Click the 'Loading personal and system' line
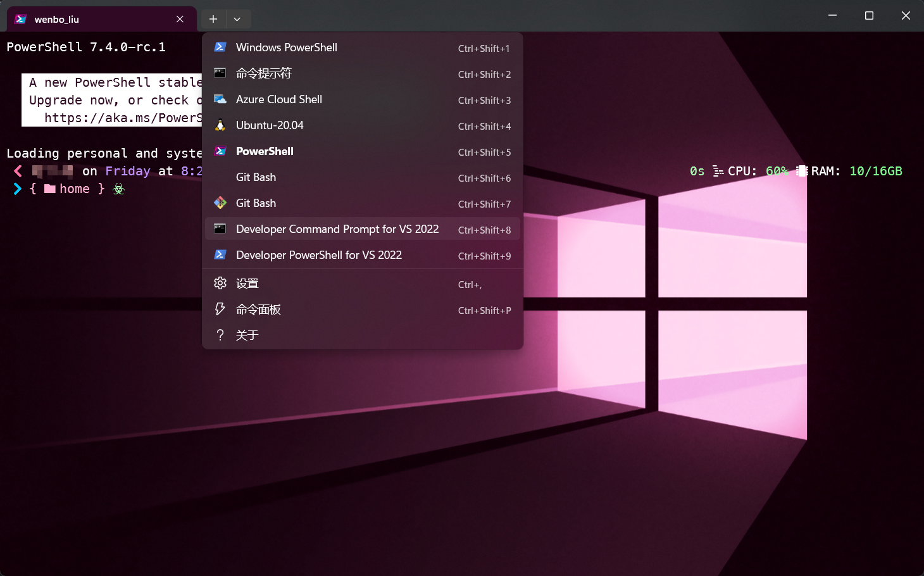This screenshot has height=576, width=924. (x=104, y=153)
